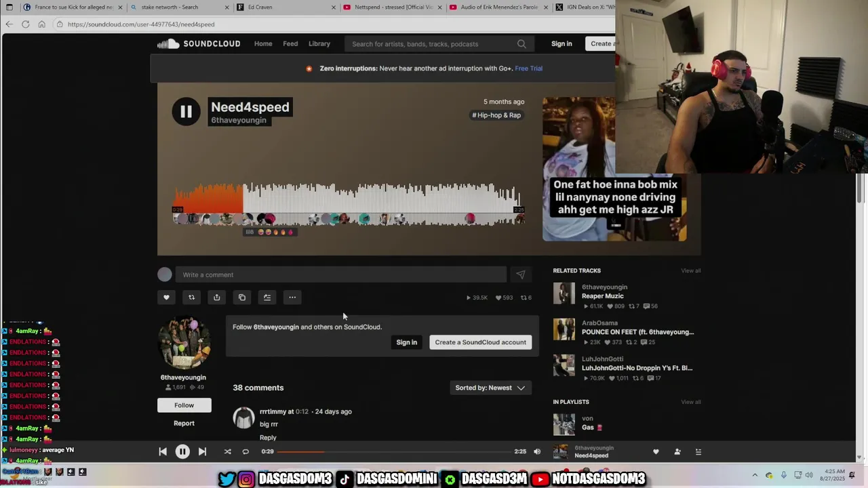Switch to 'Nettspend - stressed' YouTube tab
Viewport: 868px width, 488px height.
(393, 7)
